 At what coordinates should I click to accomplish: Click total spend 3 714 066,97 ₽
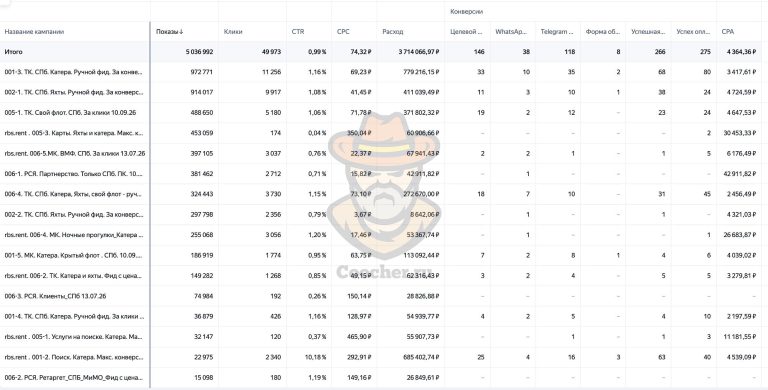click(419, 52)
